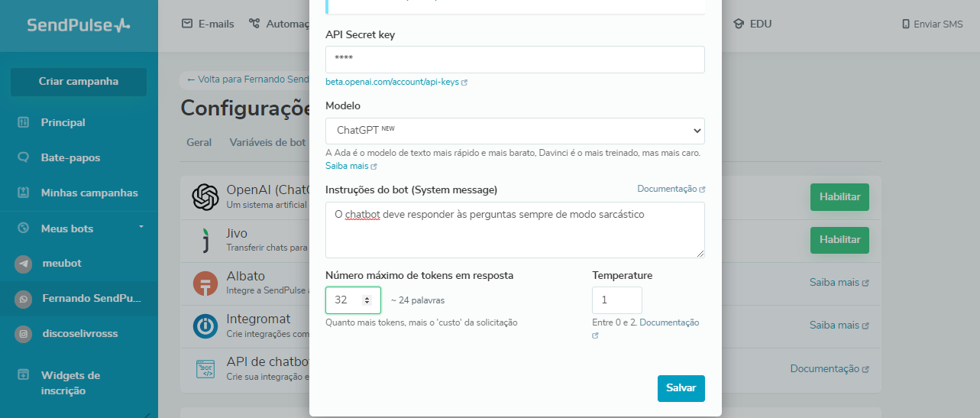Image resolution: width=980 pixels, height=418 pixels.
Task: Click the Albato logo icon
Action: tap(205, 284)
